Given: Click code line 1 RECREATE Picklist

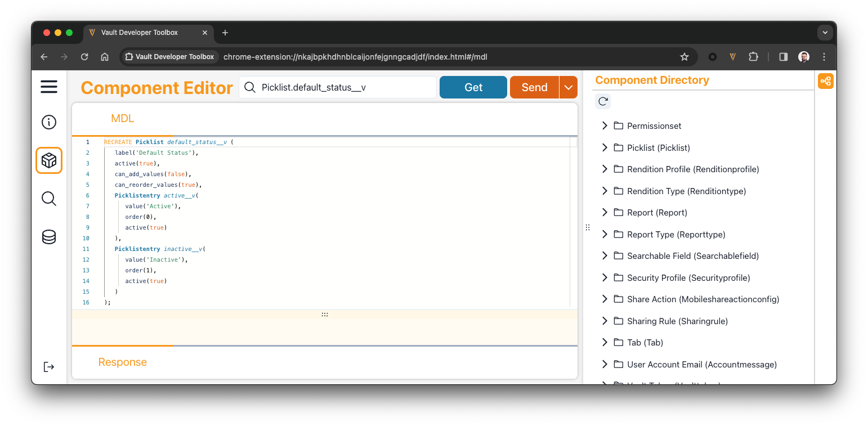Looking at the screenshot, I should click(x=168, y=142).
